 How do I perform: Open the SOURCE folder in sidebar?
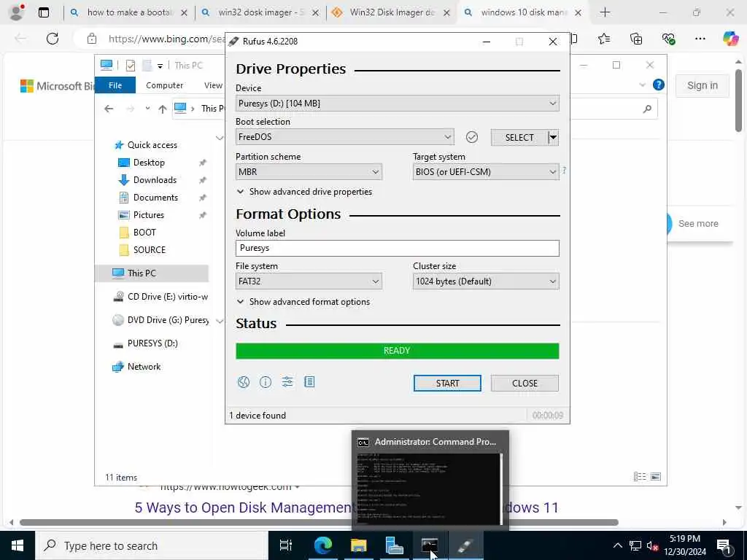pos(149,250)
